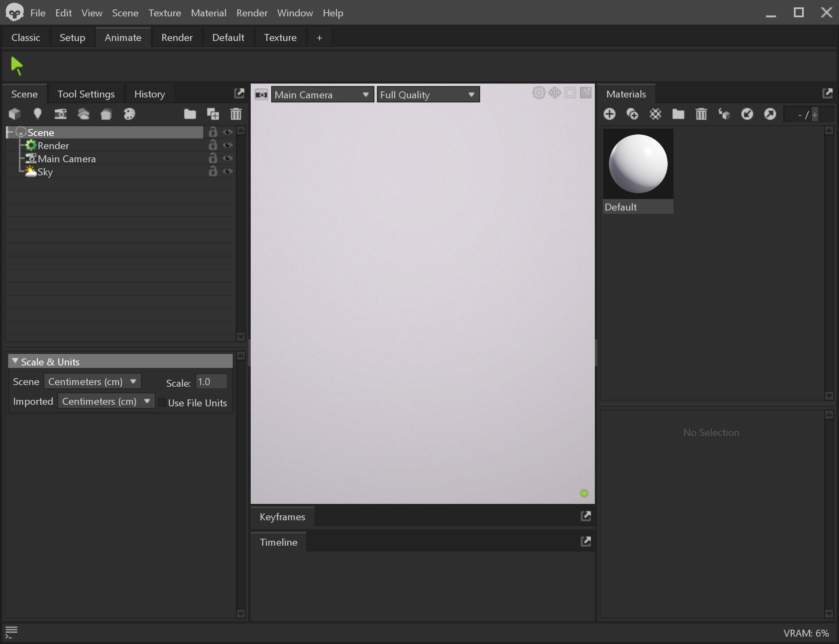Click the checkered sphere icon in Materials toolbar
Viewport: 839px width, 644px height.
(655, 114)
